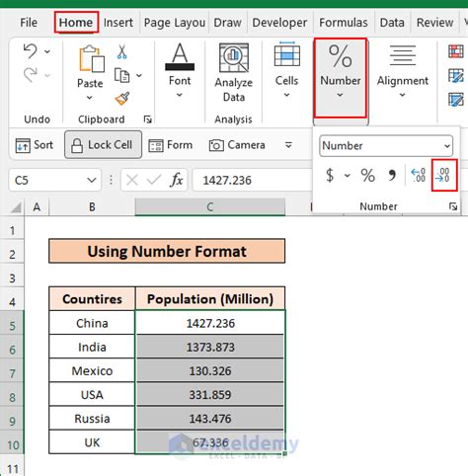
Task: Open the Clipboard dialog launcher
Action: [x=148, y=119]
